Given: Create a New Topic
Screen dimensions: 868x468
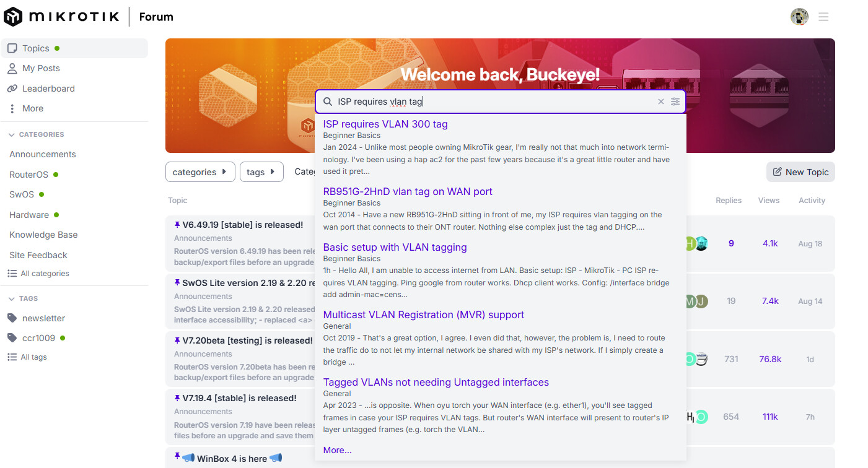Looking at the screenshot, I should tap(800, 172).
